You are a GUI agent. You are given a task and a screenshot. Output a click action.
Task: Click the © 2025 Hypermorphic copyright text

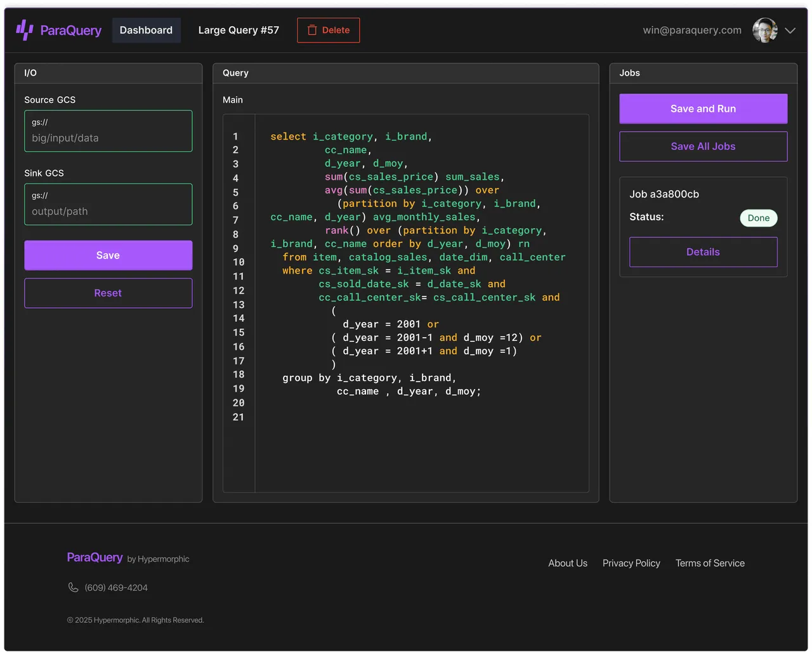tap(136, 620)
